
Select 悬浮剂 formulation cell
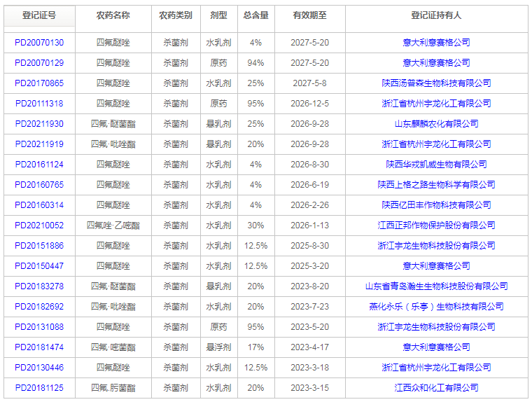click(x=219, y=347)
